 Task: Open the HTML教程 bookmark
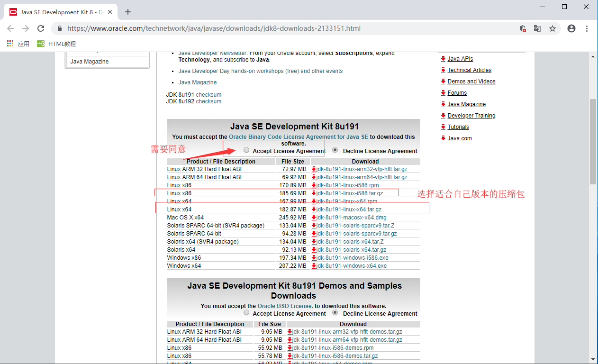coord(56,44)
